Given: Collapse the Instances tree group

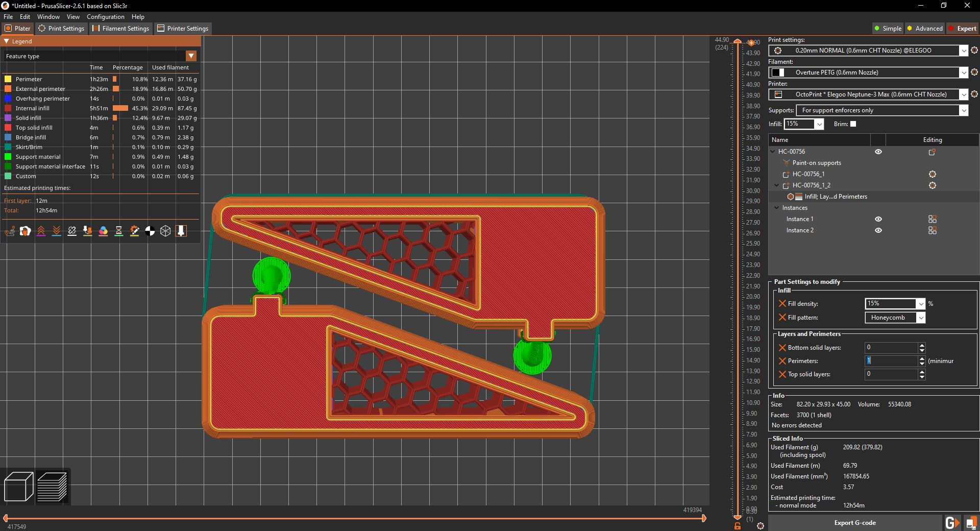Looking at the screenshot, I should click(776, 208).
